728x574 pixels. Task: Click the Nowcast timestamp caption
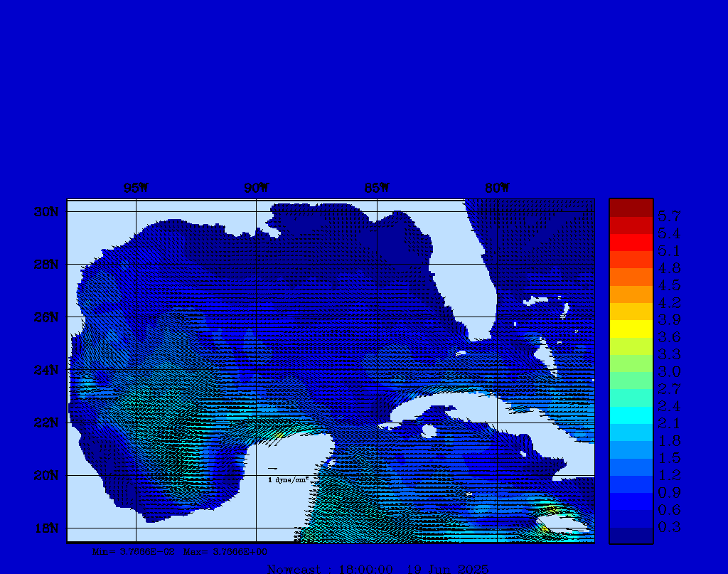[x=378, y=568]
